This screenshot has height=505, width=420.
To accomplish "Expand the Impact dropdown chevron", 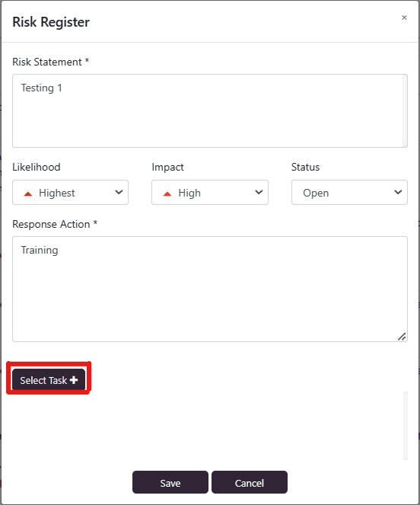I will click(x=259, y=192).
